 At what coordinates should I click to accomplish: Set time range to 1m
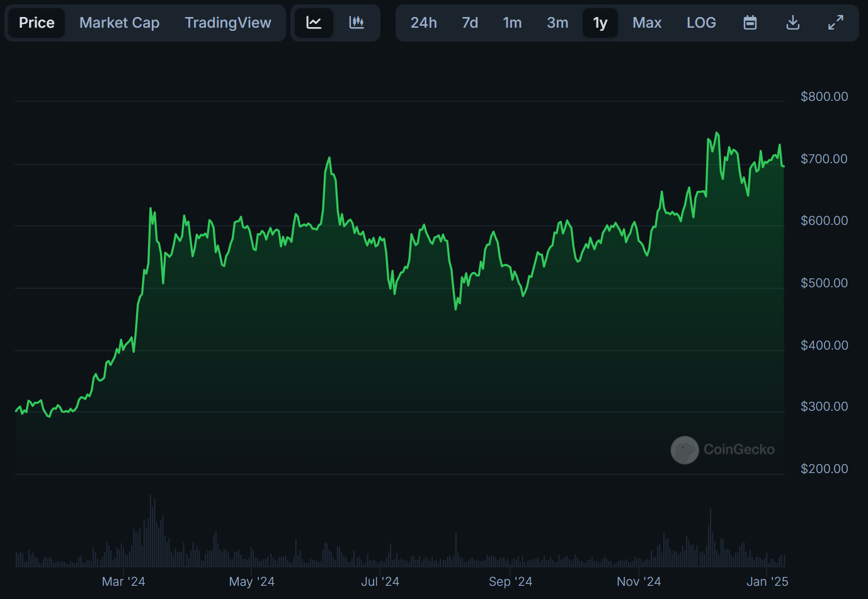click(512, 23)
